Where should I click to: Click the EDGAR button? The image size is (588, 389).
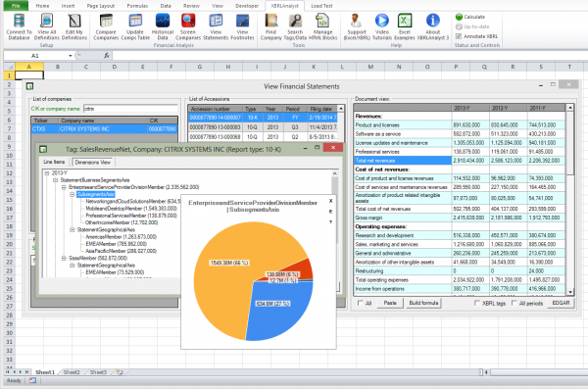(561, 303)
